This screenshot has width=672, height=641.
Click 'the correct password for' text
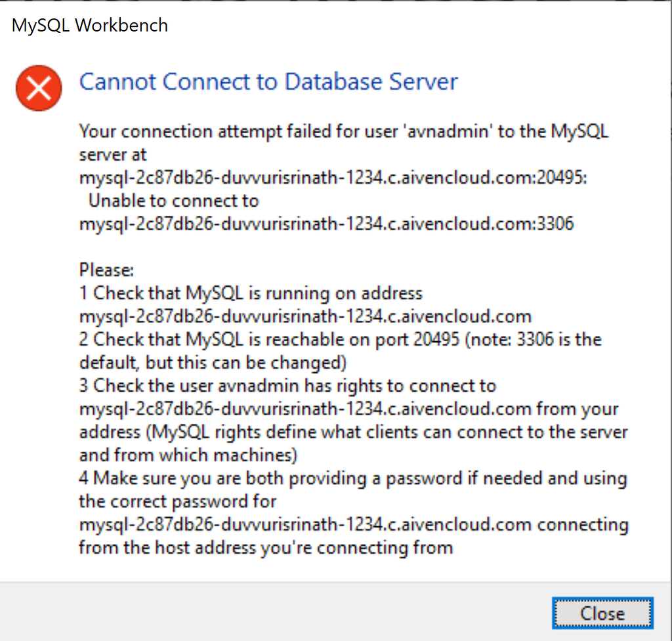pyautogui.click(x=178, y=501)
